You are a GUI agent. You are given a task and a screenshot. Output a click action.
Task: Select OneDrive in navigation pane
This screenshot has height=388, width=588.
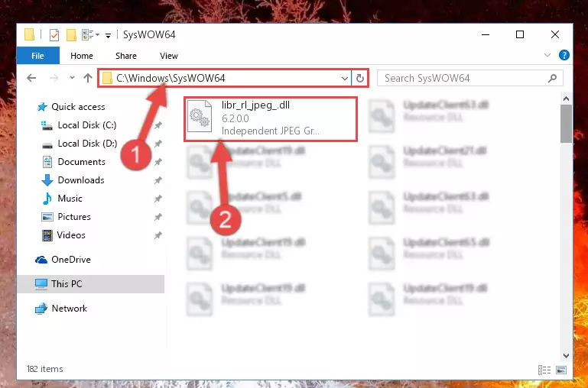[71, 260]
